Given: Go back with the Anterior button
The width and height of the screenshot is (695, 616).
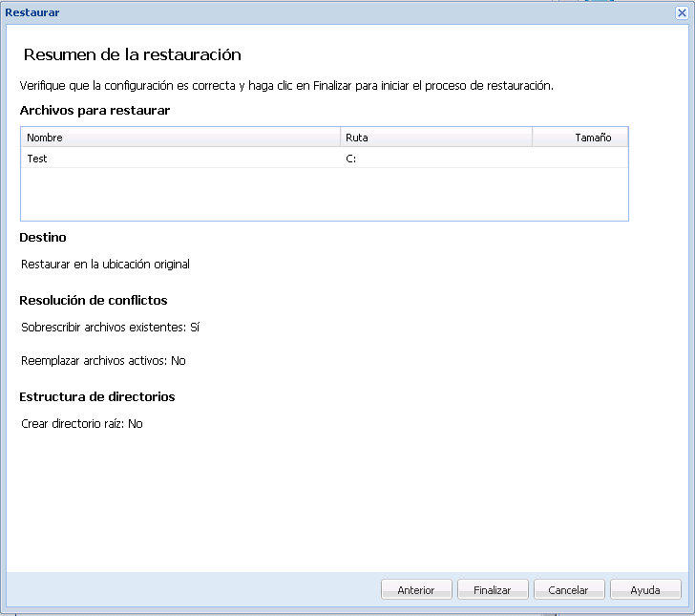Looking at the screenshot, I should 416,590.
